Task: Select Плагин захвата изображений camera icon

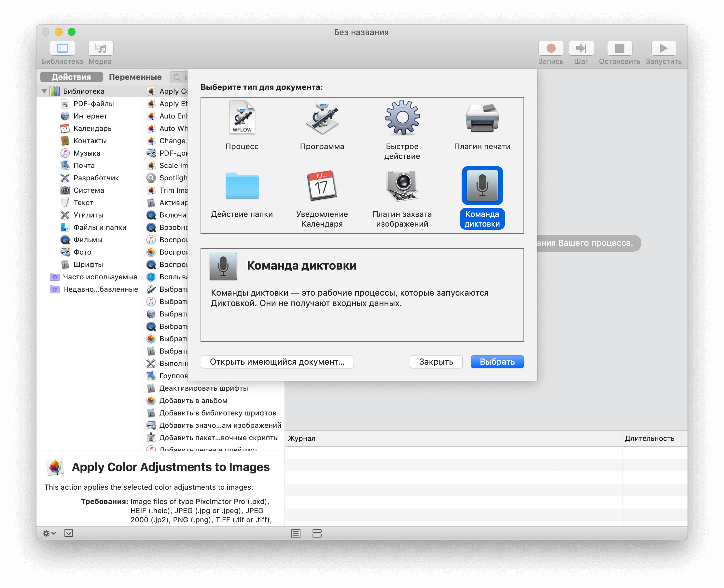Action: [402, 186]
